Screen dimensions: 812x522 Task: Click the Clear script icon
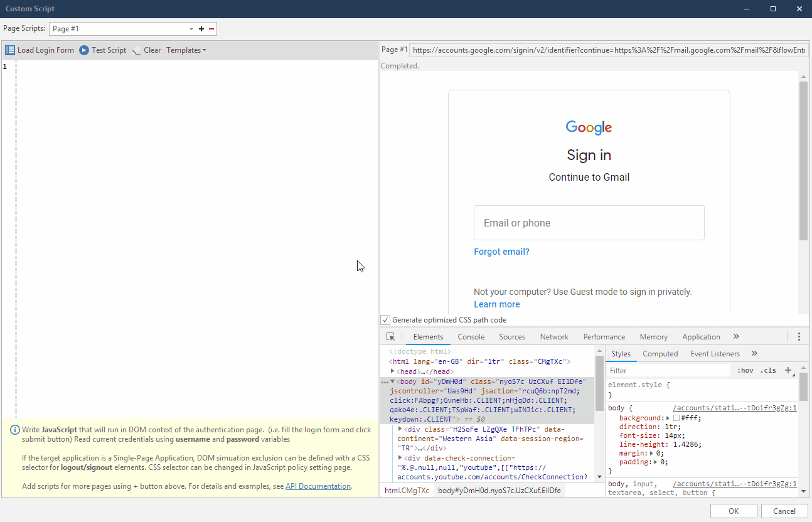(136, 50)
